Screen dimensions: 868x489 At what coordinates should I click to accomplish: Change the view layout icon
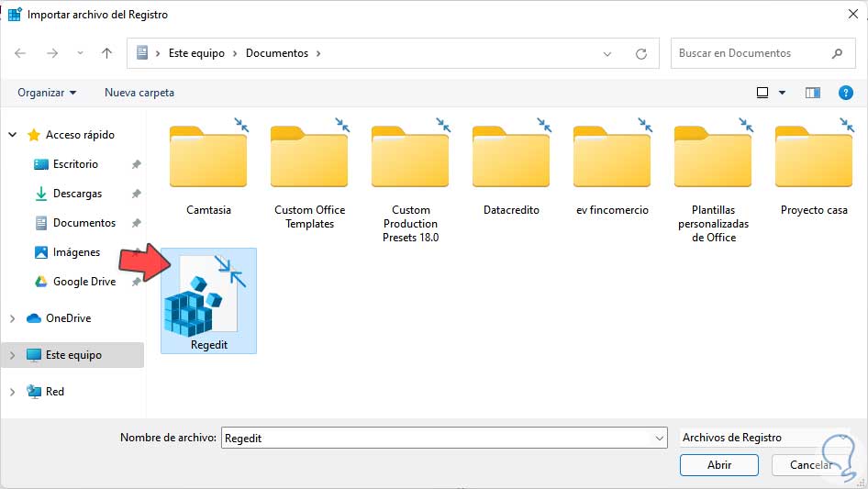tap(762, 93)
